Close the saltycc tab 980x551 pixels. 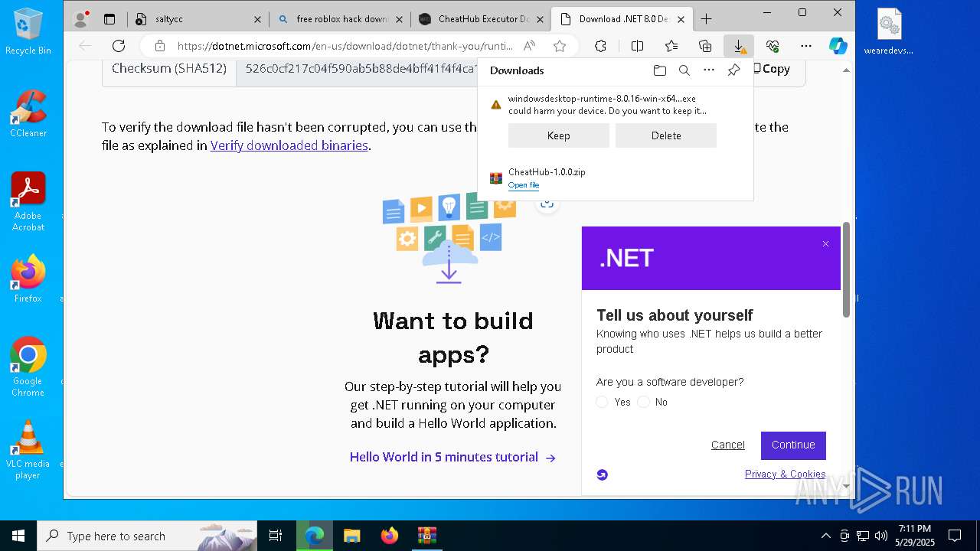(257, 19)
